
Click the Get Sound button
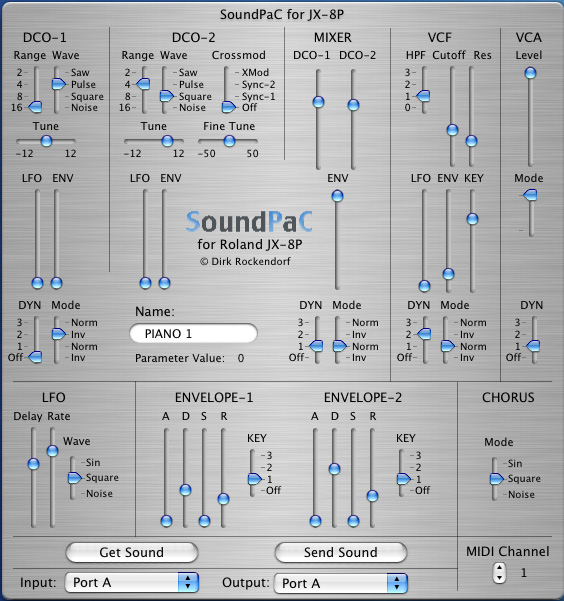132,552
